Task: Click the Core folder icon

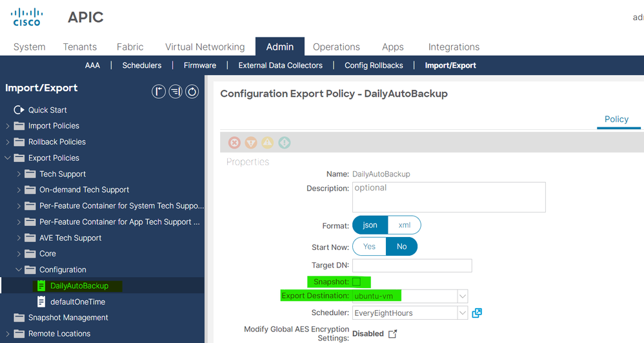Action: (30, 254)
